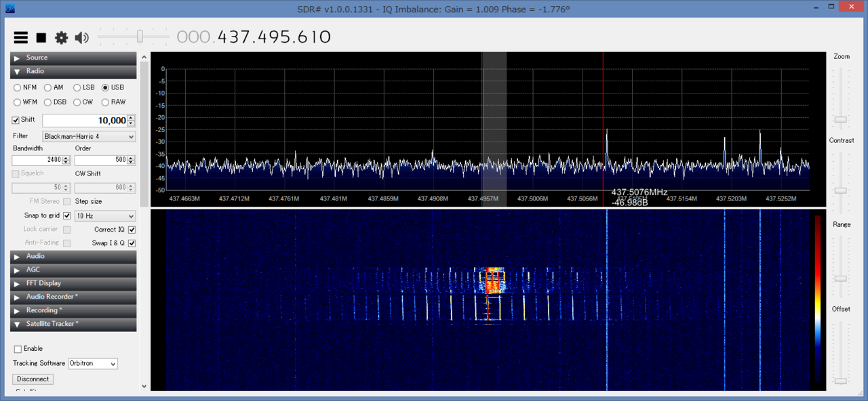Expand the FFT Display panel
This screenshot has width=868, height=401.
(x=73, y=284)
